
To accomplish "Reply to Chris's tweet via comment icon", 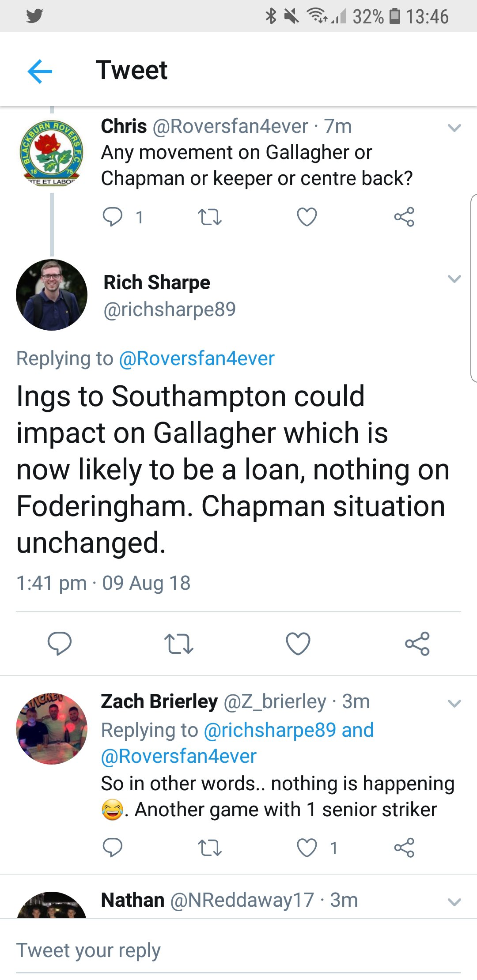I will point(112,217).
